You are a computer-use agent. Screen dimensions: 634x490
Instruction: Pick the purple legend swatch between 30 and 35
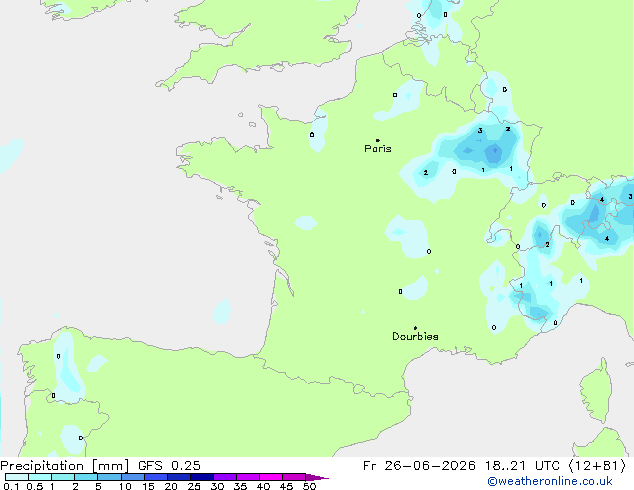pyautogui.click(x=225, y=477)
